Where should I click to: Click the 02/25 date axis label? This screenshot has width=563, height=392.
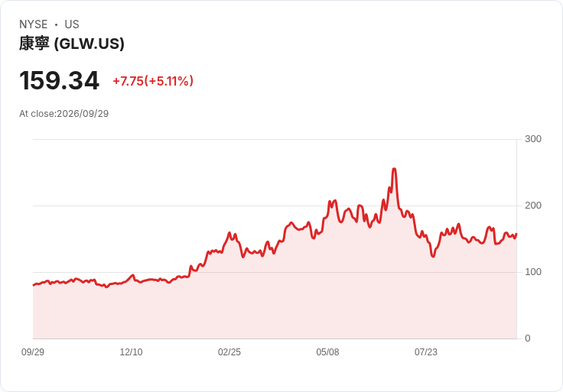tap(229, 352)
